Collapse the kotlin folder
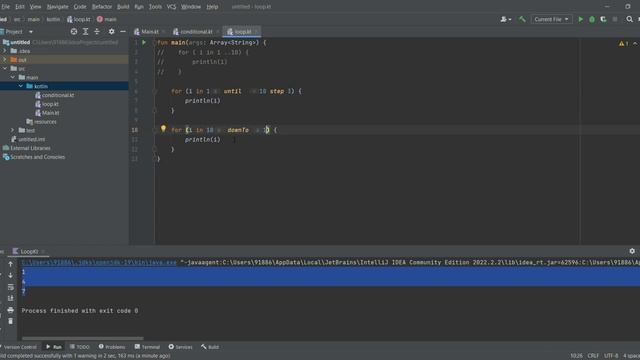The image size is (640, 360). pyautogui.click(x=20, y=86)
